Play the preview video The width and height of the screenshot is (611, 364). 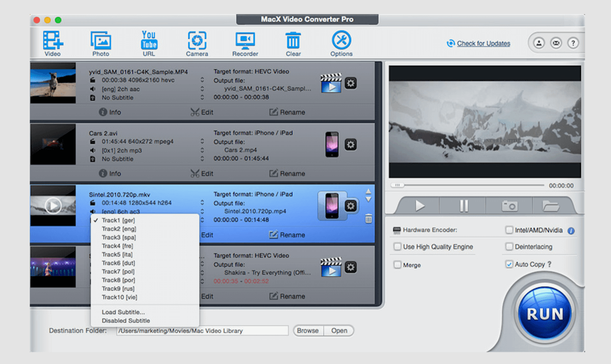pos(420,206)
